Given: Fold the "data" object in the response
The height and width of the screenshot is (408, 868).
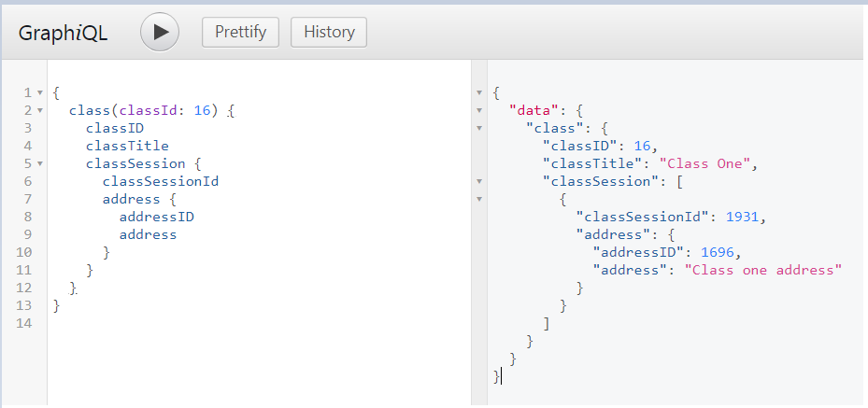Looking at the screenshot, I should coord(479,110).
